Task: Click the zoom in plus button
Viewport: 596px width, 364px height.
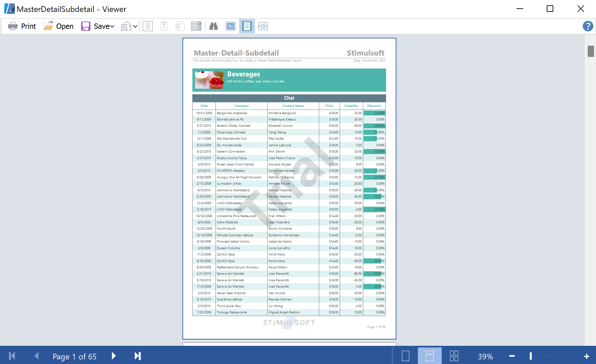Action: click(x=587, y=356)
